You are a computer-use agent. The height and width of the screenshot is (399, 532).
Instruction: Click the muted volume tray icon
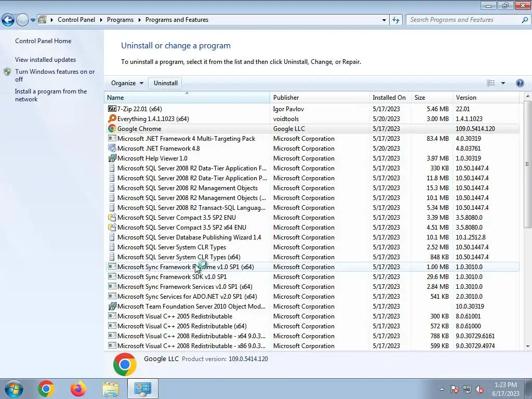coord(480,390)
